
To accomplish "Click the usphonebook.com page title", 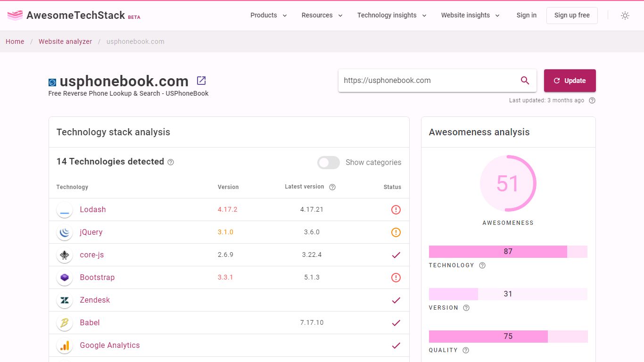I will (x=124, y=81).
